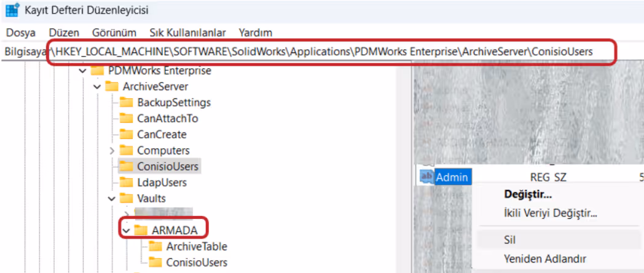Select the Vaults folder icon

pyautogui.click(x=126, y=199)
